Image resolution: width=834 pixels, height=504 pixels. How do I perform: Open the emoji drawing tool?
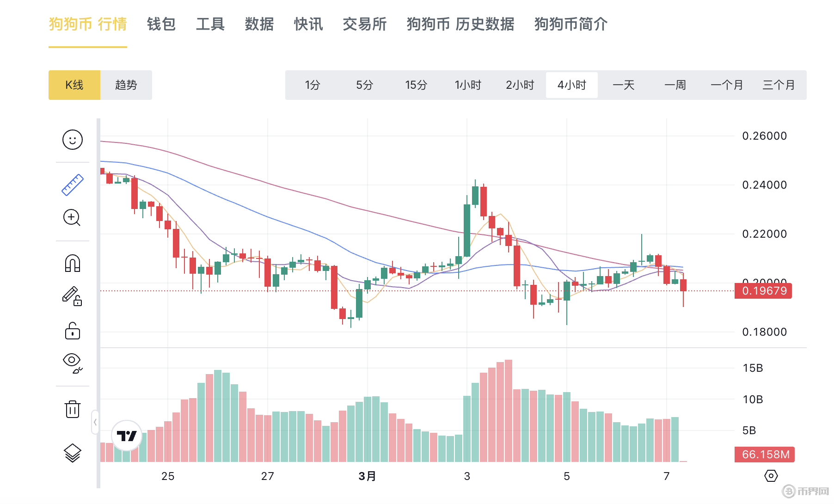(x=72, y=140)
